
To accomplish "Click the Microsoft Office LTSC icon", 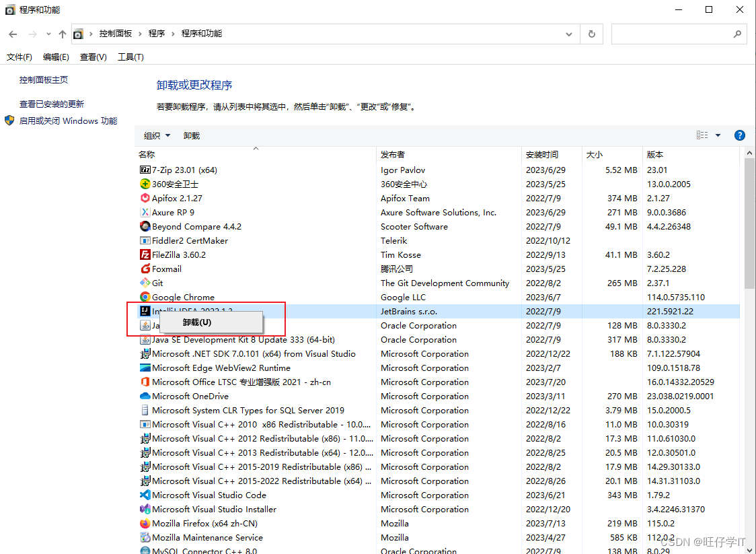I will pos(145,382).
